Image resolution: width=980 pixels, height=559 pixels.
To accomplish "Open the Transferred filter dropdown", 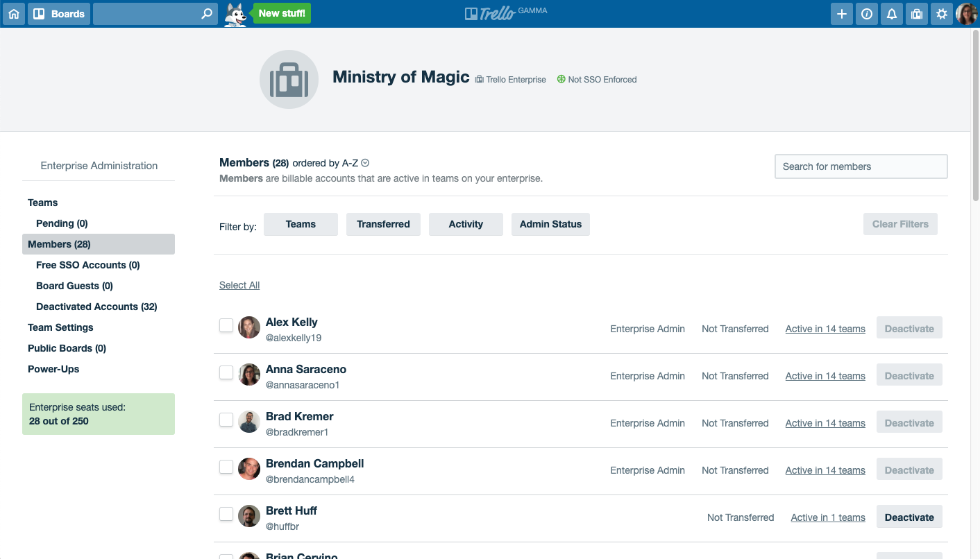I will tap(383, 224).
